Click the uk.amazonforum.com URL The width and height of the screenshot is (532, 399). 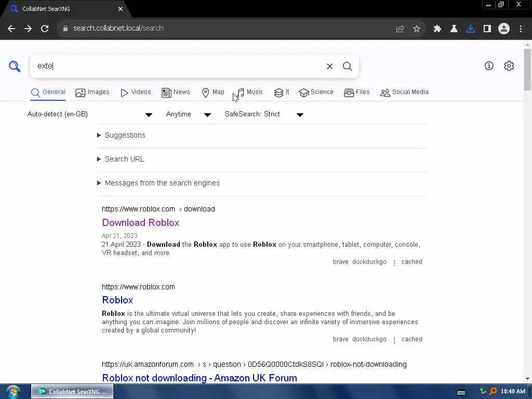[x=254, y=364]
